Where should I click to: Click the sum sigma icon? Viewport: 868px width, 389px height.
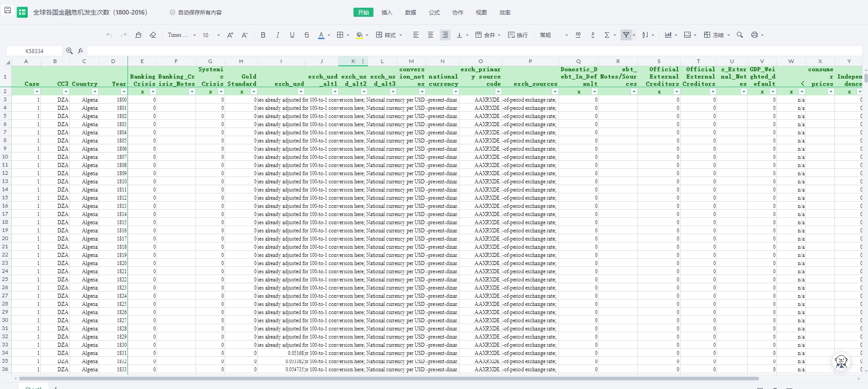607,35
